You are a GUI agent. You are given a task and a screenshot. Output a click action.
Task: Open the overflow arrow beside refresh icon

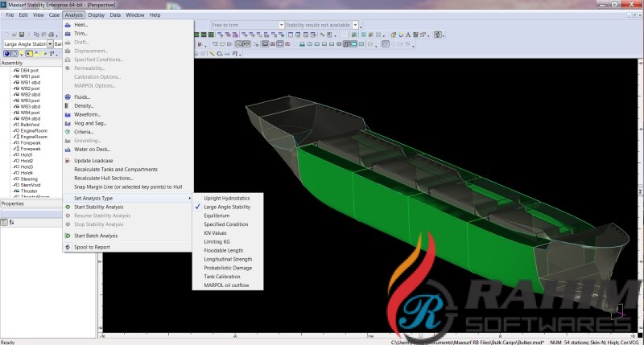click(x=444, y=36)
